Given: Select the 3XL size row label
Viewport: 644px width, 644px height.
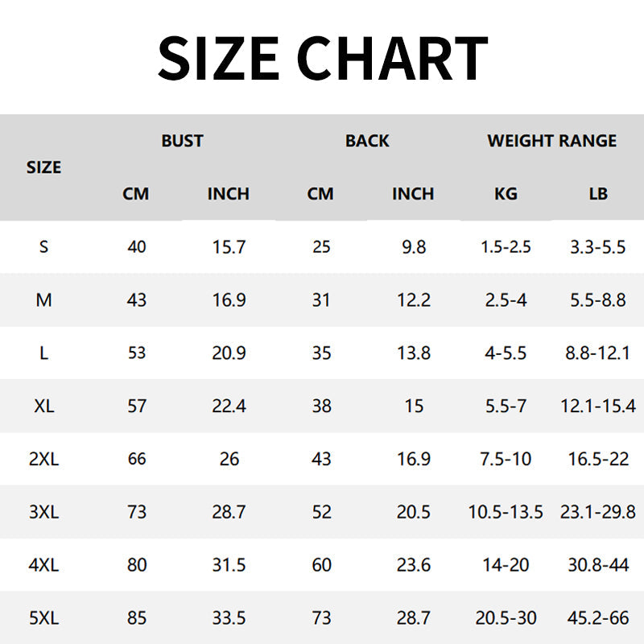Looking at the screenshot, I should pos(43,512).
